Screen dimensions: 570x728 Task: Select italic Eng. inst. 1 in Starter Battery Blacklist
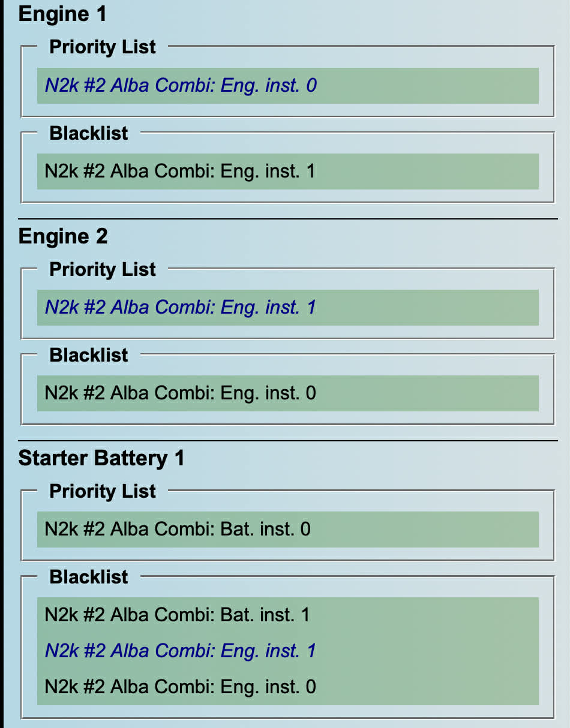tap(180, 651)
